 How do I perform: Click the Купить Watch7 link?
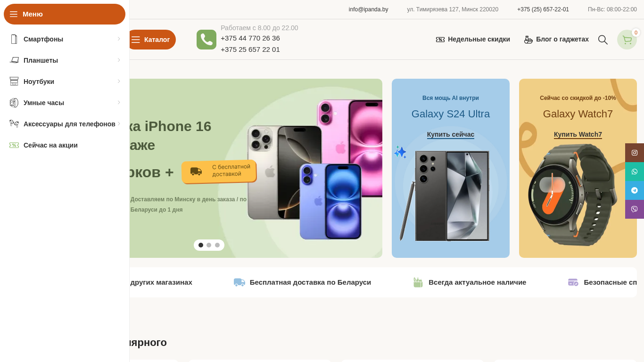coord(578,135)
